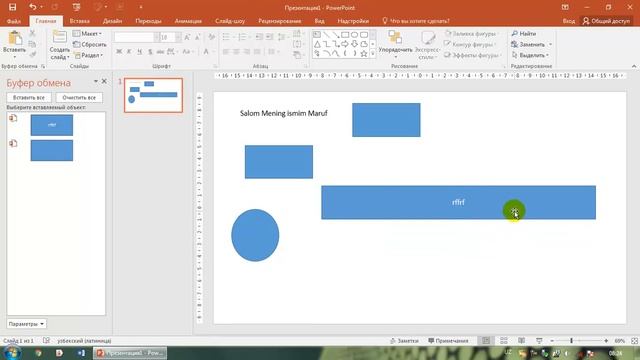Switch to the Вставка tab
This screenshot has height=360, width=640.
pos(80,21)
